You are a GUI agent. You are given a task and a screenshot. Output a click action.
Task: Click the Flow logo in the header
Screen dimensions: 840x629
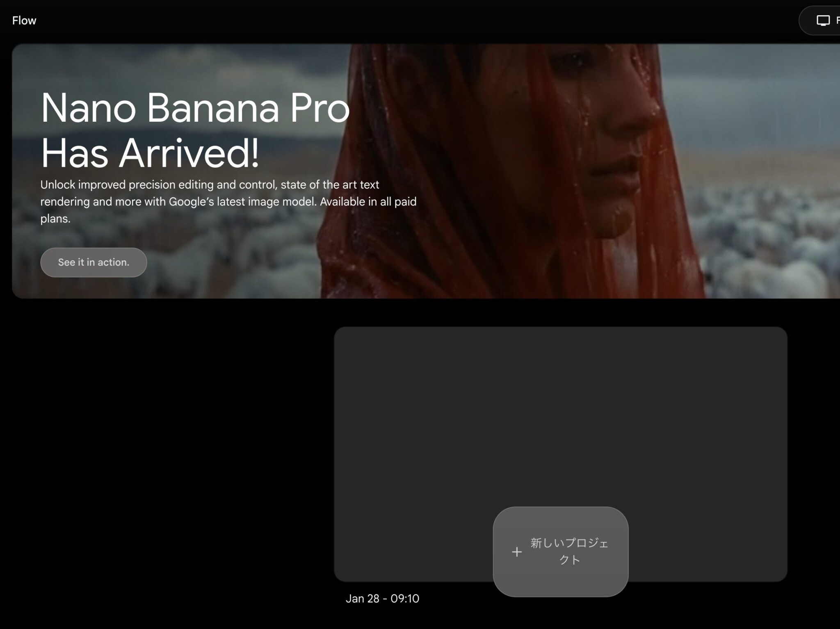point(24,21)
